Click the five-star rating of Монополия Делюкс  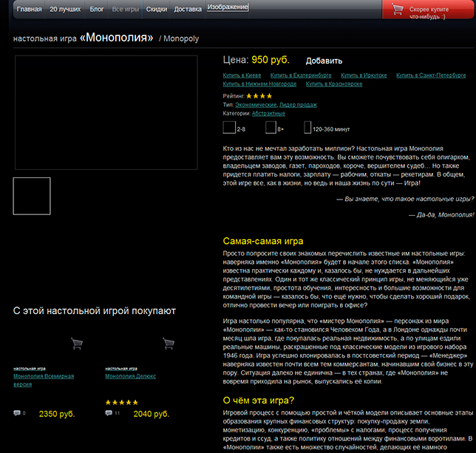122,403
